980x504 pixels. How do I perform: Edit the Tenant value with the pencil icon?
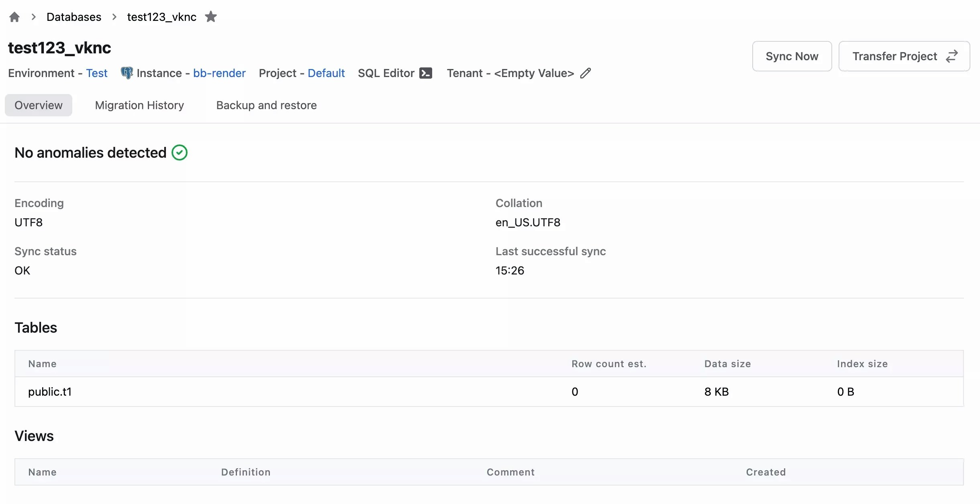coord(585,73)
